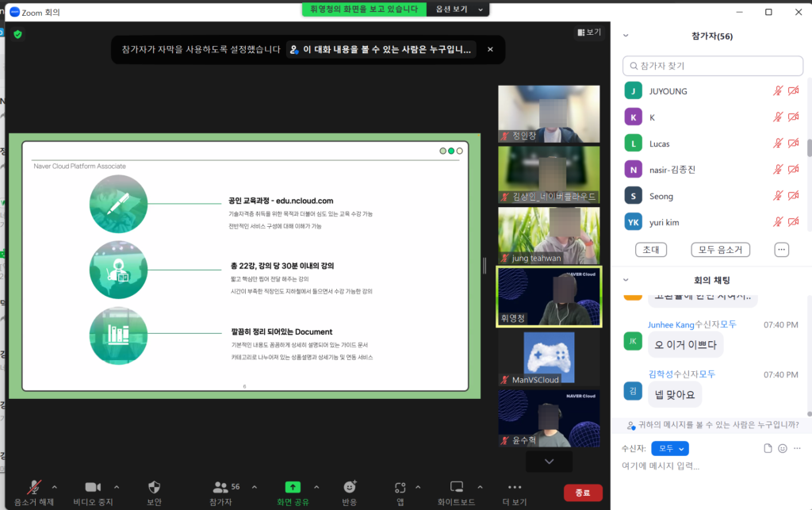Screen dimensions: 812x510
Task: Open the 보기 view menu
Action: click(589, 33)
